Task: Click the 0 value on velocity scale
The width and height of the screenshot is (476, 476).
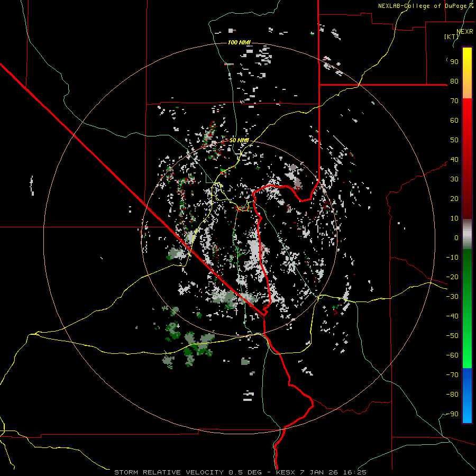Action: [x=456, y=238]
